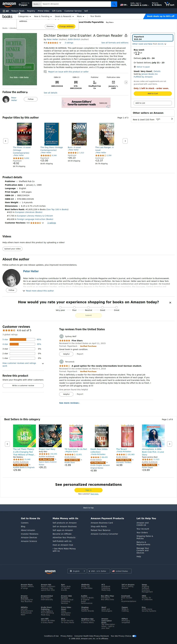This screenshot has width=177, height=644.
Task: Select the Very poor rating option
Action: point(60,307)
